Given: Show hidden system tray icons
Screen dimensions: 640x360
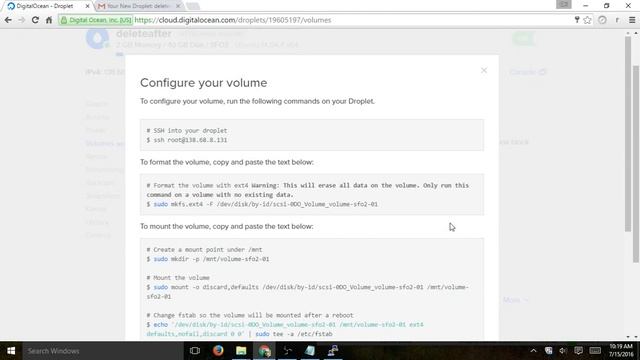Looking at the screenshot, I should tap(533, 351).
